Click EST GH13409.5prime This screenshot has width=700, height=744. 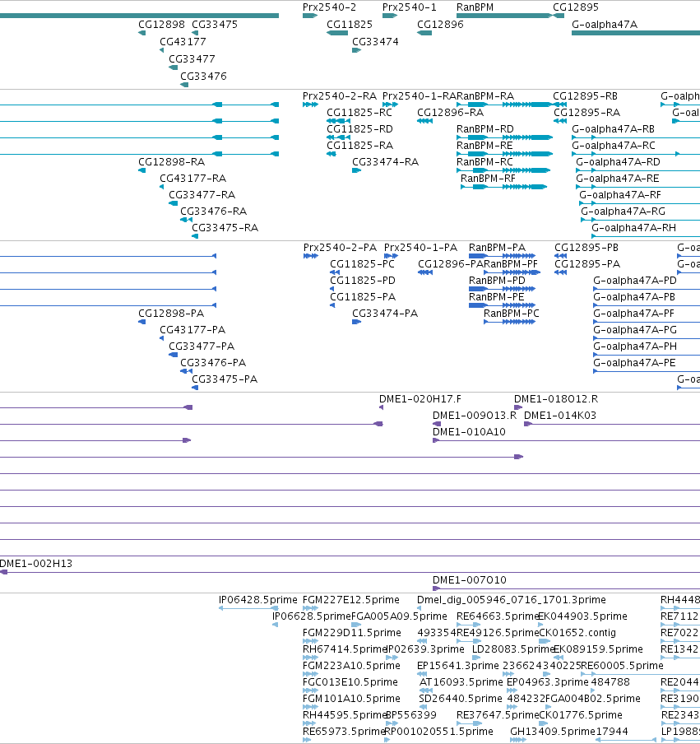pyautogui.click(x=553, y=732)
